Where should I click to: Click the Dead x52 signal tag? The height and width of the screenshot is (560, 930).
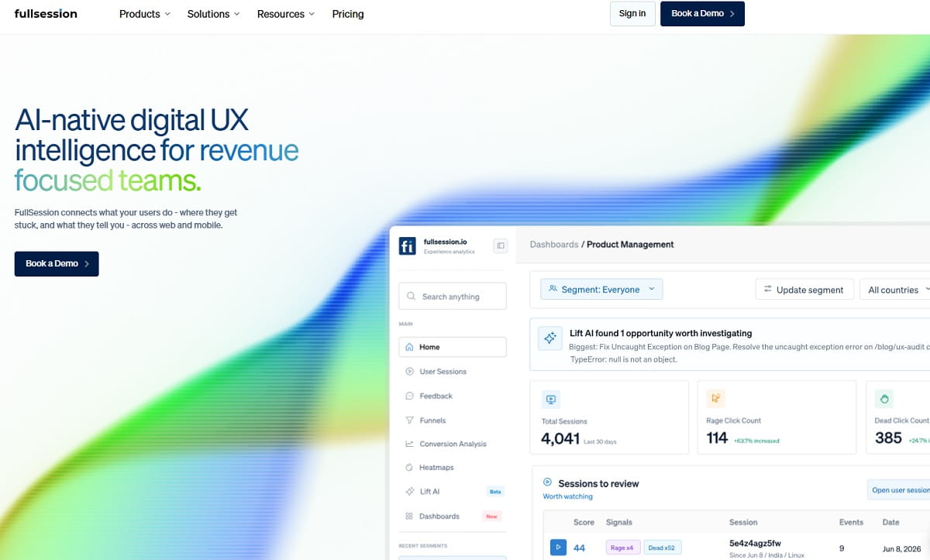[x=662, y=548]
